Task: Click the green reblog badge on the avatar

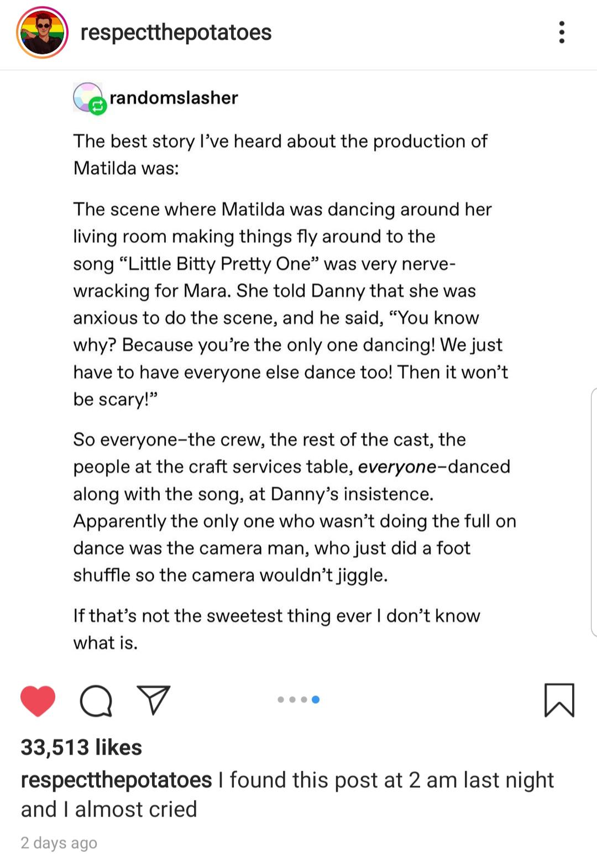Action: click(x=98, y=106)
